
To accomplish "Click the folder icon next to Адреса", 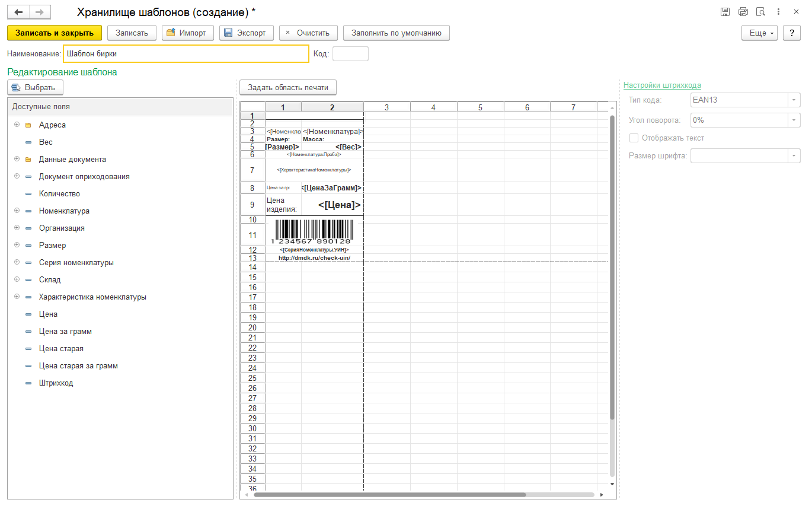I will (28, 125).
